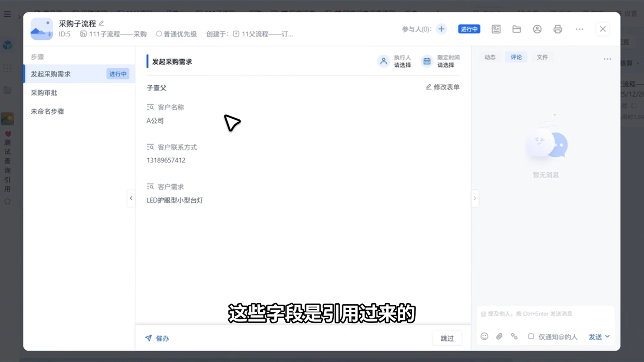The width and height of the screenshot is (644, 362).
Task: Click the 客户名称 query field icon
Action: tap(150, 107)
